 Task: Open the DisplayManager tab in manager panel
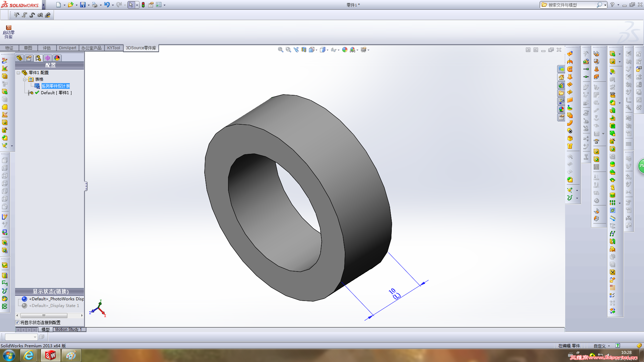click(x=57, y=58)
